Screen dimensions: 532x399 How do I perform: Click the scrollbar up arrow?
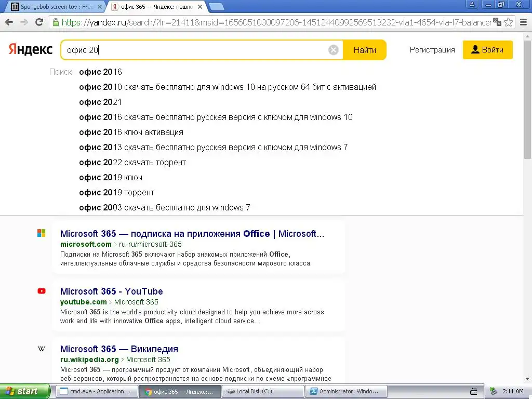[528, 36]
